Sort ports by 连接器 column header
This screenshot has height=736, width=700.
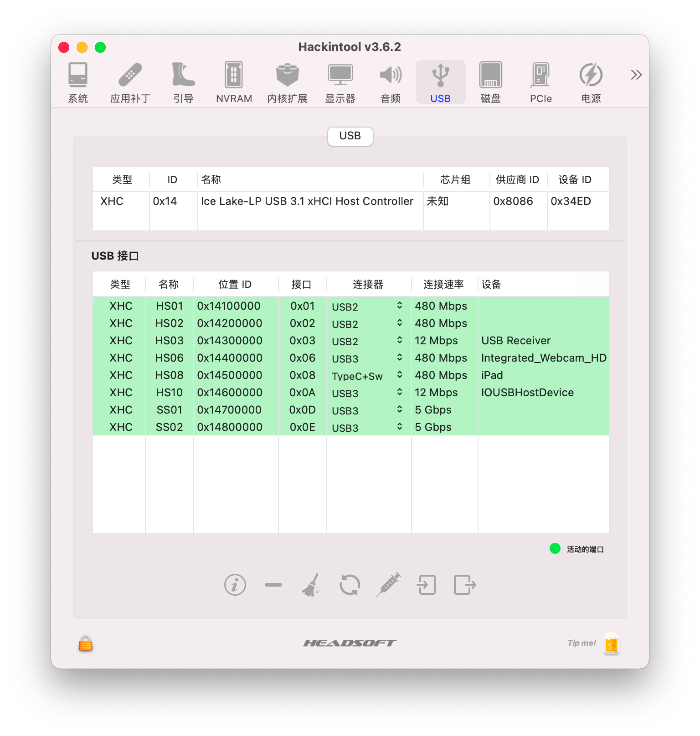369,284
